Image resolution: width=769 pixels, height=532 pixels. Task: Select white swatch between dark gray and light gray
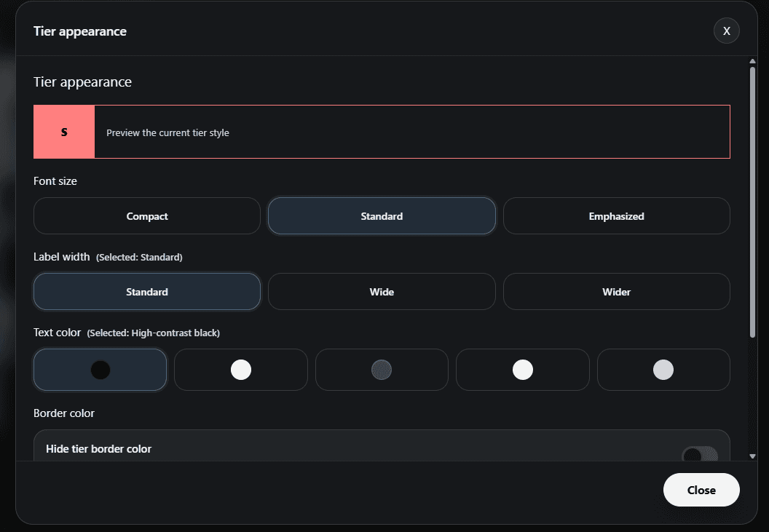point(522,370)
